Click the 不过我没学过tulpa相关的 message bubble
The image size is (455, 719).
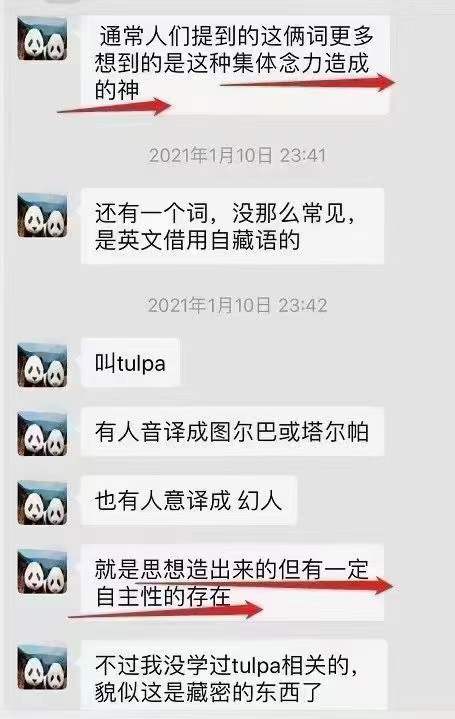point(234,675)
